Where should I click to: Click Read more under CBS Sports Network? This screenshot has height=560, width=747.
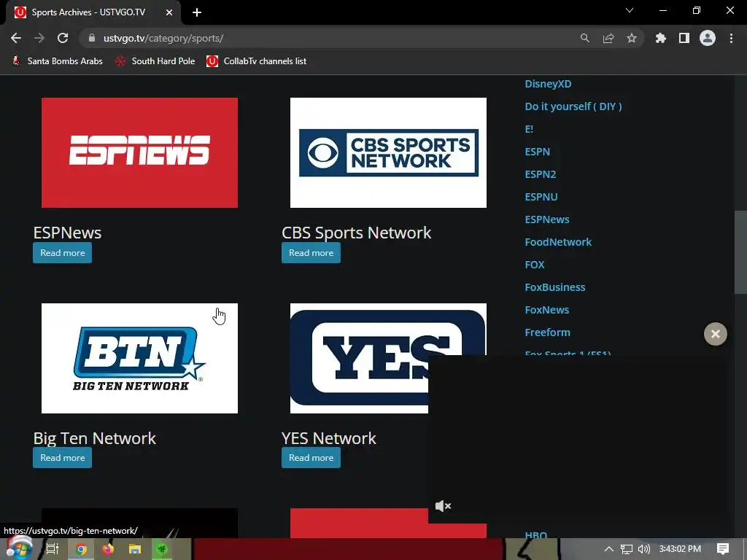[x=311, y=253]
